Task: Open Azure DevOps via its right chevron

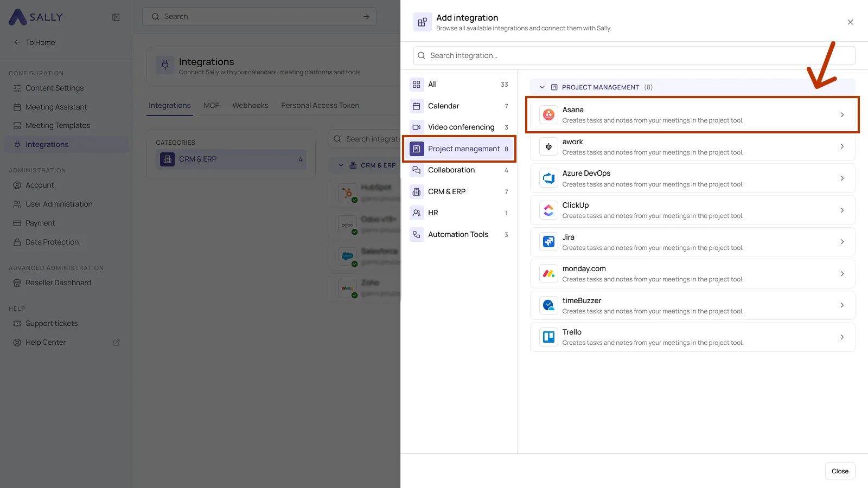Action: [842, 178]
